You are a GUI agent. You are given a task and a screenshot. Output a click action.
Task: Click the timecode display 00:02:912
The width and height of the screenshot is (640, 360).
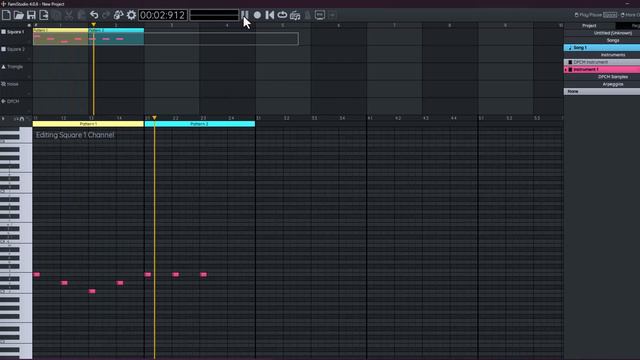pyautogui.click(x=162, y=15)
